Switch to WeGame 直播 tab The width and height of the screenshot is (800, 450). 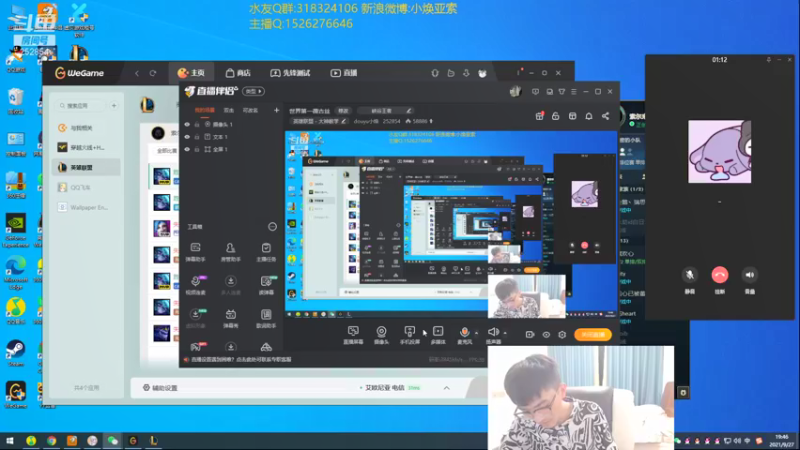tap(344, 73)
